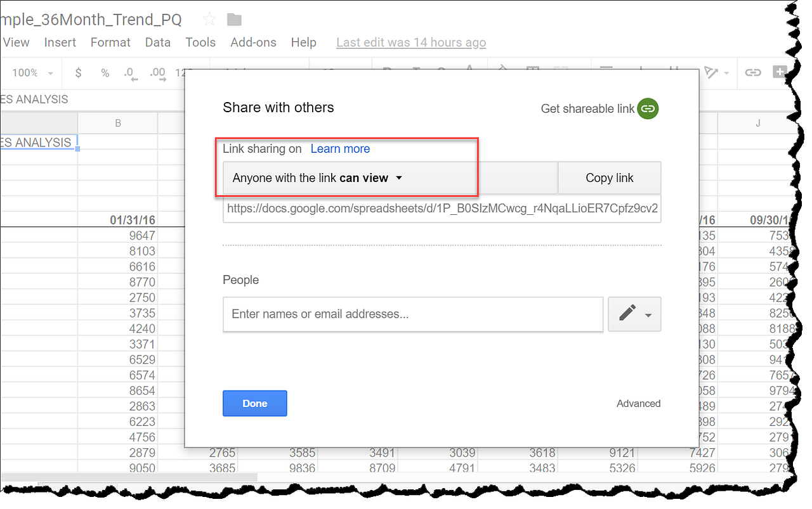This screenshot has width=812, height=509.
Task: Click the Copy link button
Action: pos(609,178)
